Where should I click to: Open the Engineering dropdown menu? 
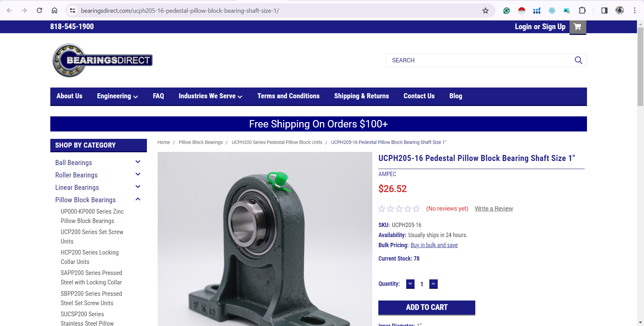(117, 96)
